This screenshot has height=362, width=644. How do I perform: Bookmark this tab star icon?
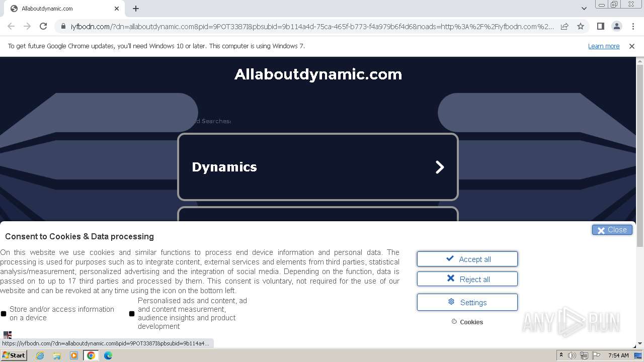click(x=581, y=26)
